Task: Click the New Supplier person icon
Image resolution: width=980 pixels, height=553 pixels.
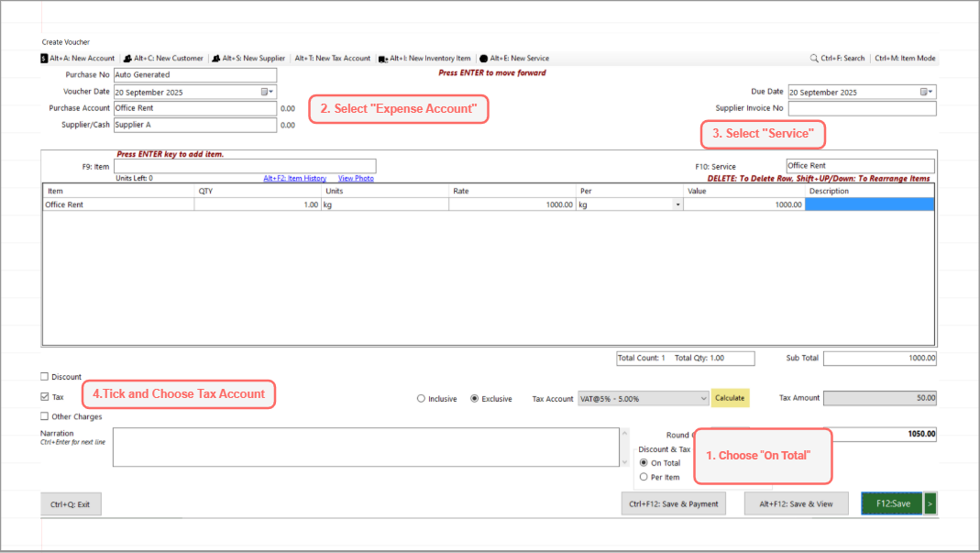Action: point(216,58)
